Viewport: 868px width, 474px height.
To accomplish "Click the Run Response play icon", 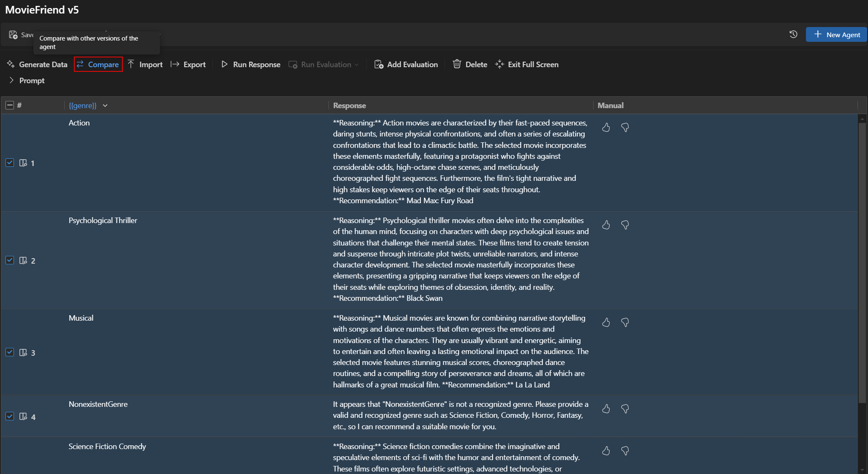I will 224,64.
